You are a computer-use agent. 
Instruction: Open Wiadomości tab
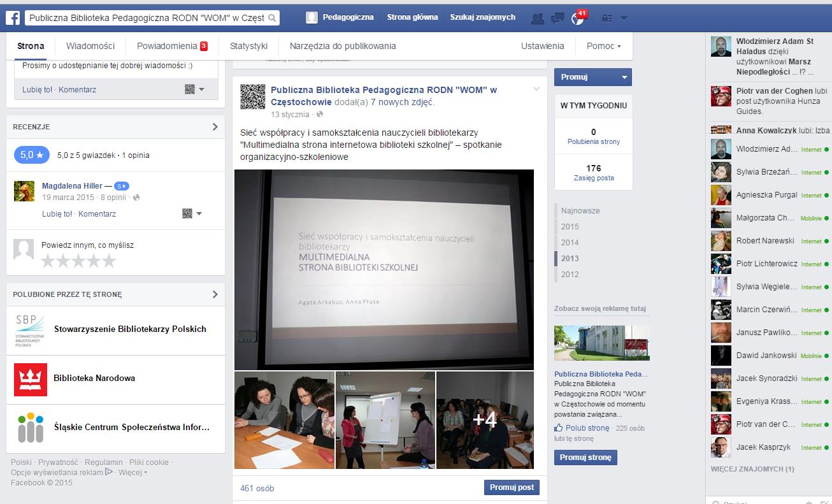click(x=90, y=46)
